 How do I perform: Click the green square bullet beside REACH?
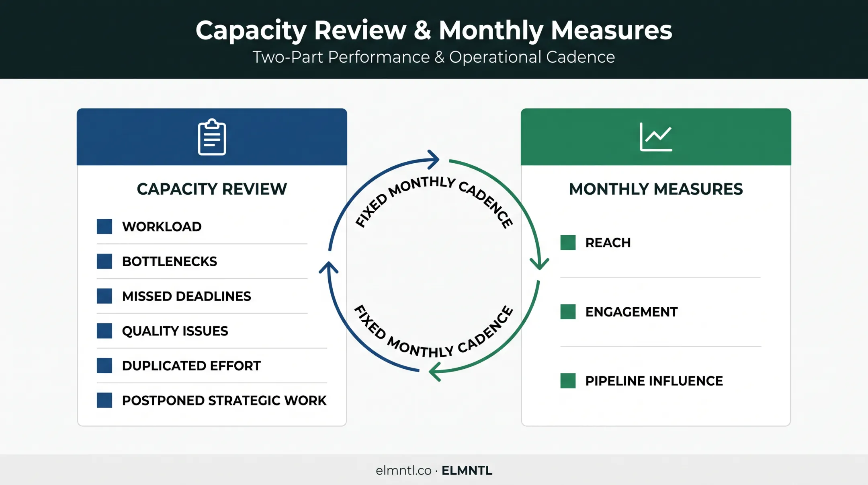(568, 242)
